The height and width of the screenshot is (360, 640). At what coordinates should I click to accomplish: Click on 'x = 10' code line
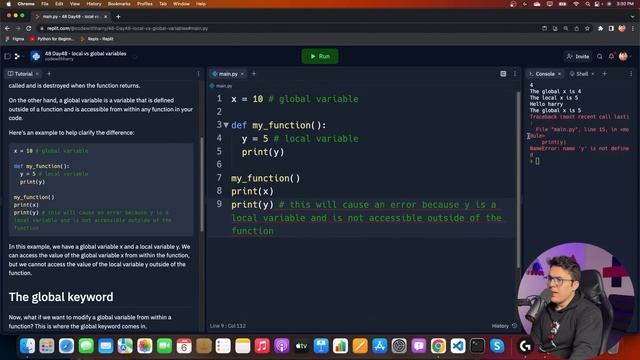tap(247, 99)
